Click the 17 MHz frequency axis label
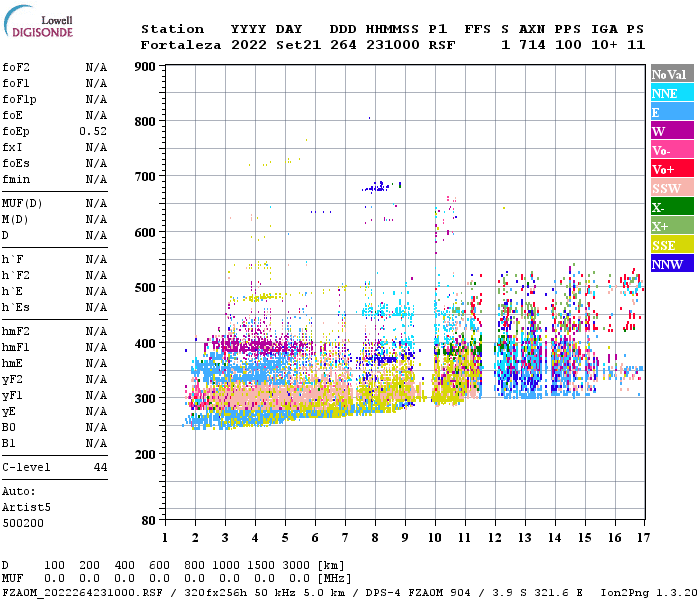This screenshot has width=700, height=600. 643,538
